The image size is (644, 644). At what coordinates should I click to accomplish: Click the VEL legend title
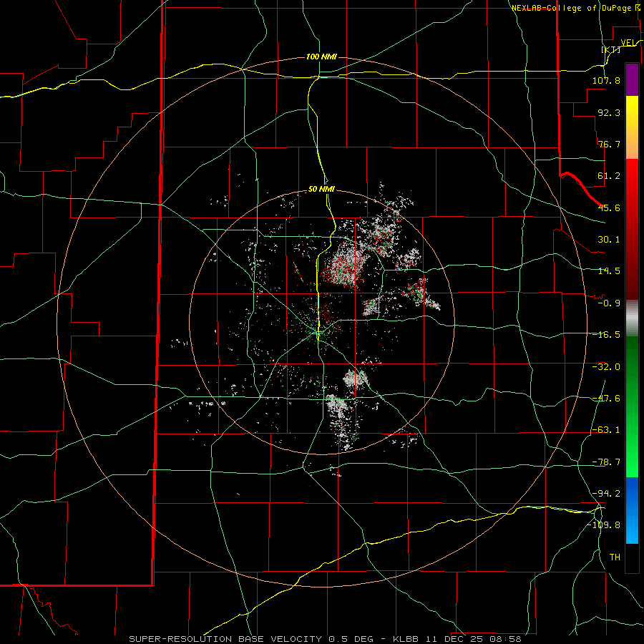tap(629, 42)
